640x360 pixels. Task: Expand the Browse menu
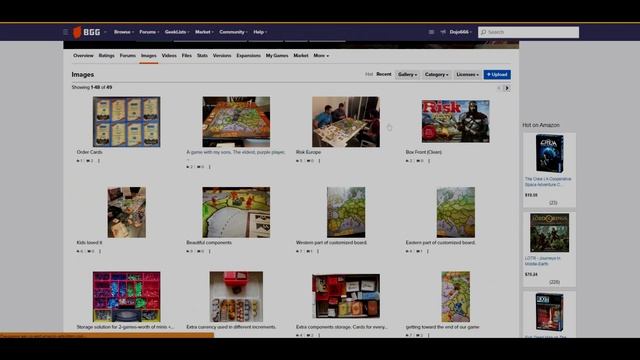tap(124, 32)
